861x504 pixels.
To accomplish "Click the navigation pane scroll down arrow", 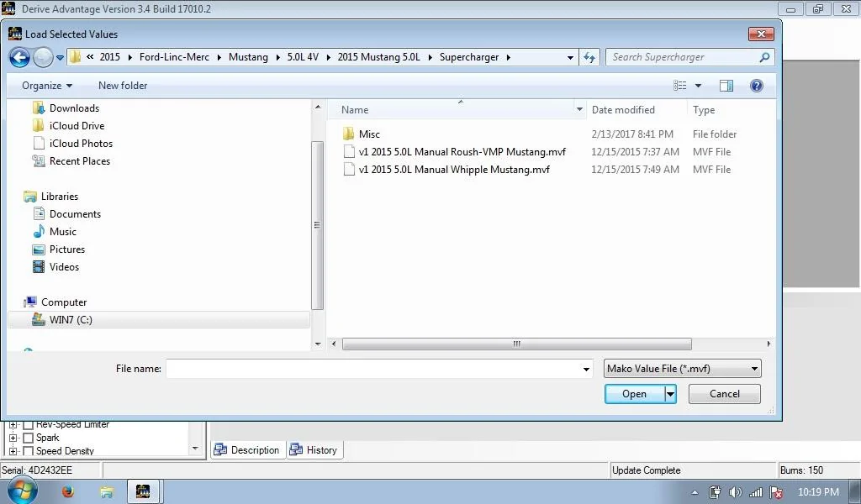I will [x=317, y=344].
